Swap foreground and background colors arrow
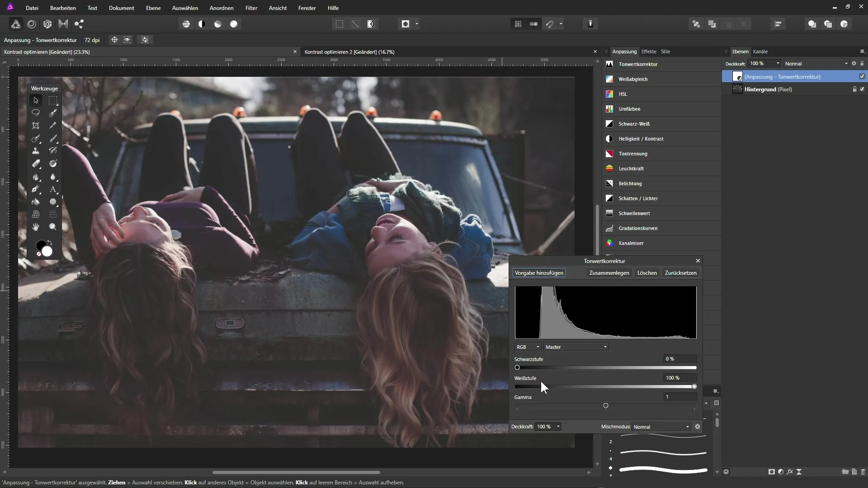868x488 pixels. click(x=50, y=243)
